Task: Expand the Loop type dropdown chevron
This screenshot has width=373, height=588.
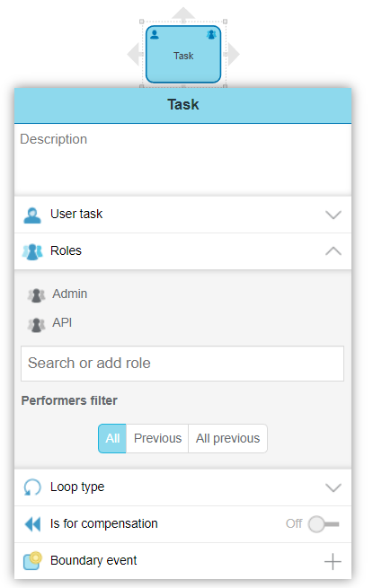Action: pyautogui.click(x=333, y=487)
